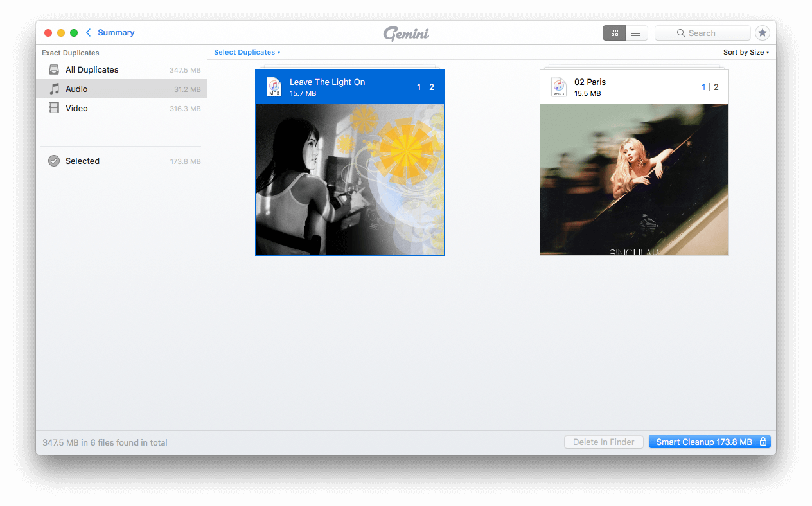Click the Selected checkmark icon
This screenshot has width=812, height=506.
click(54, 161)
